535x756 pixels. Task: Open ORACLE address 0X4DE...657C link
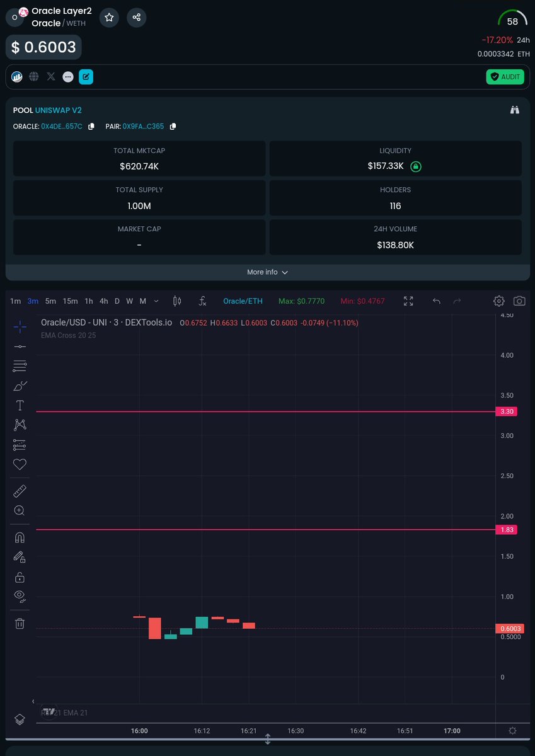[62, 127]
